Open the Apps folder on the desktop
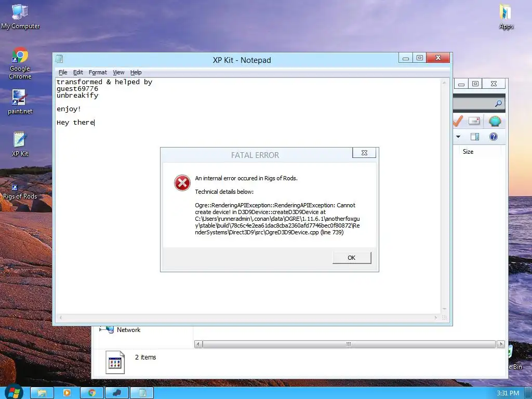This screenshot has width=532, height=399. pos(506,17)
